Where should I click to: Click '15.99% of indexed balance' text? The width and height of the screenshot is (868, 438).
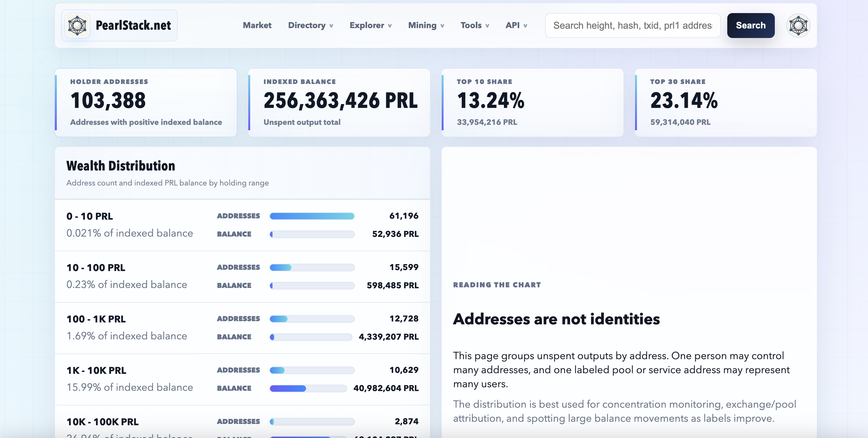click(130, 388)
